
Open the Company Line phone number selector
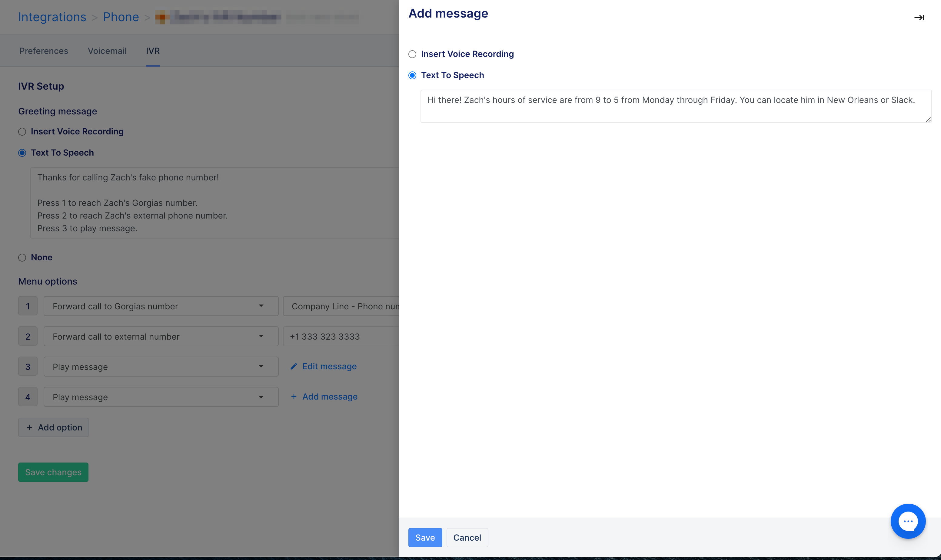pyautogui.click(x=341, y=306)
